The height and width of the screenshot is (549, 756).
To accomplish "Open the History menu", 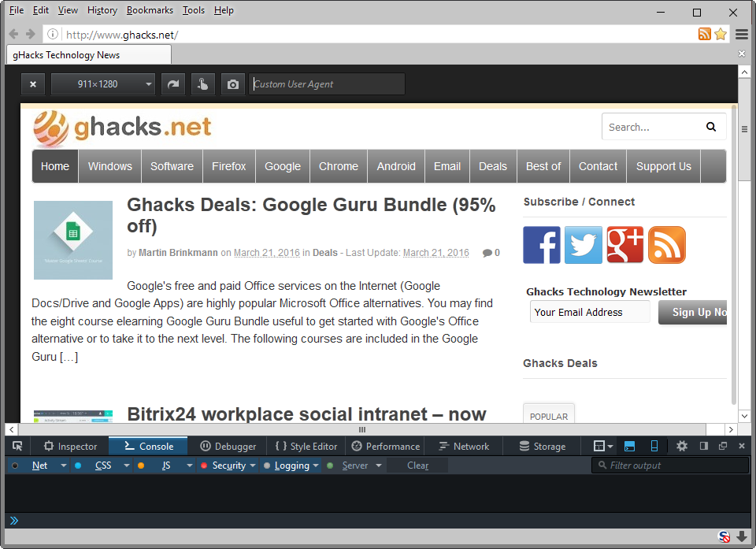I will click(102, 10).
